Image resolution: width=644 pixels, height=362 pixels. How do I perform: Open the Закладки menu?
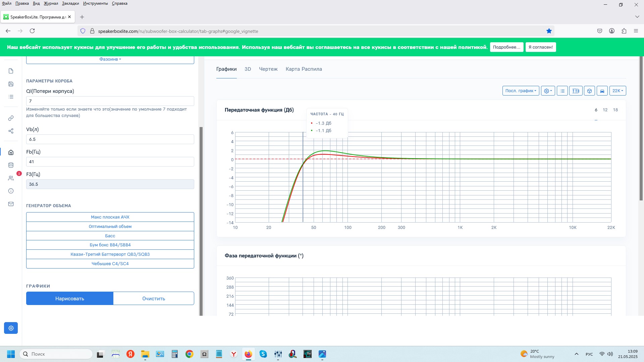pyautogui.click(x=70, y=3)
